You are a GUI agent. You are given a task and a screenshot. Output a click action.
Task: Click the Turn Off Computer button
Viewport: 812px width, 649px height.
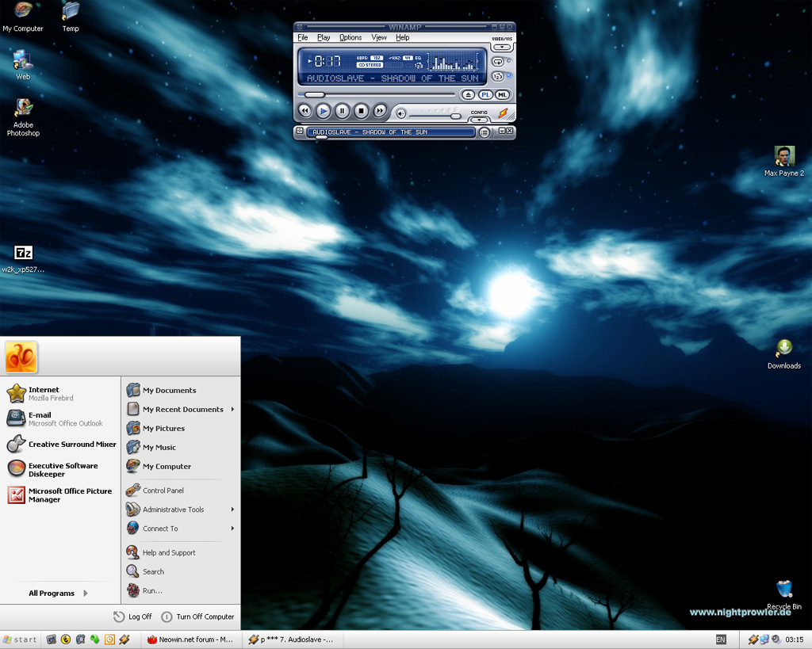(x=197, y=617)
